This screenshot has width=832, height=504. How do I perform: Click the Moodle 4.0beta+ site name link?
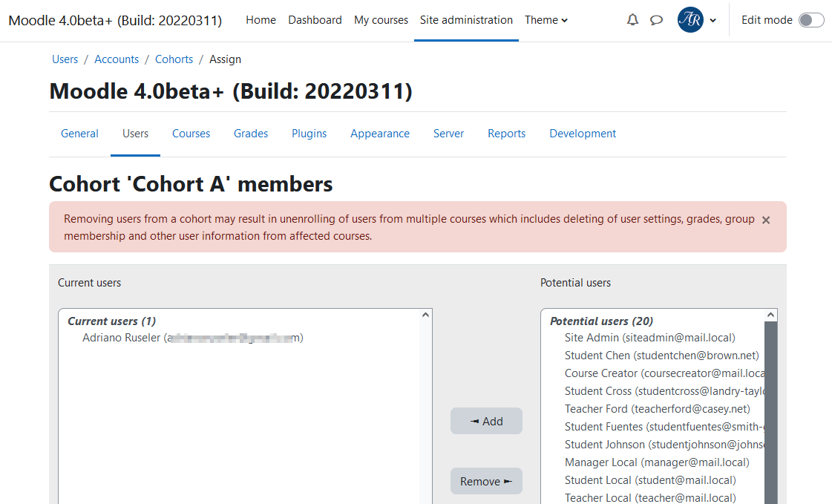(115, 21)
